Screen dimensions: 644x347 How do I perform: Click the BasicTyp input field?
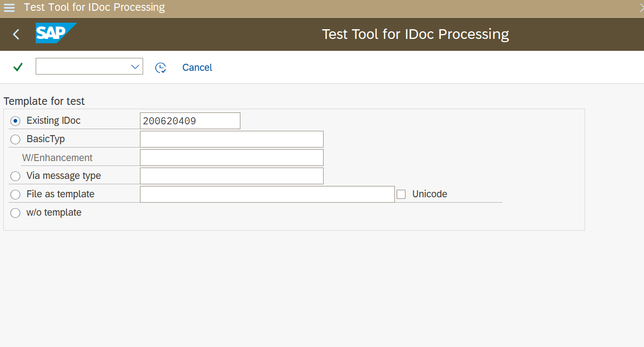231,139
